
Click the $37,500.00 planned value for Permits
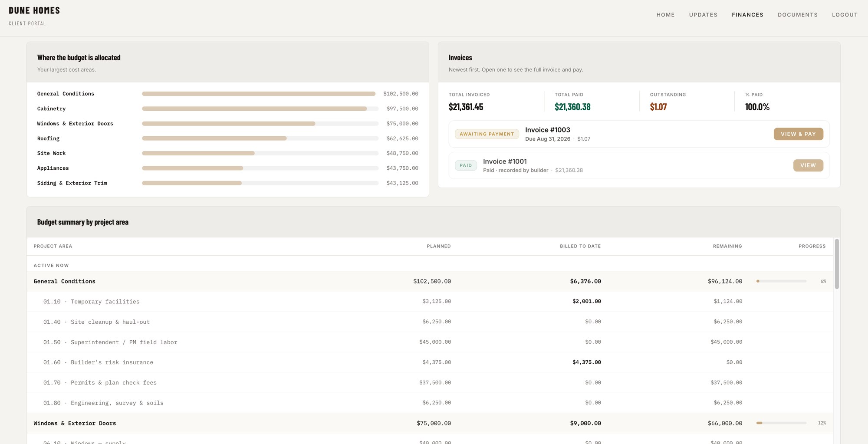point(435,382)
